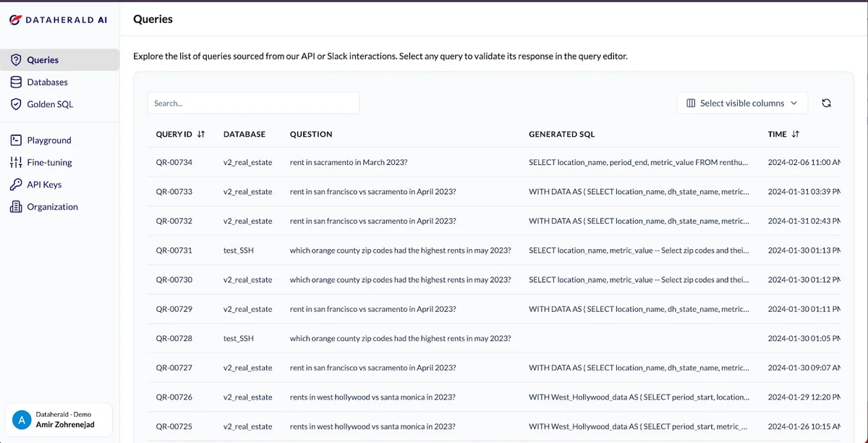Click the API Keys key icon
Screen dimensions: 868x443
coord(16,184)
